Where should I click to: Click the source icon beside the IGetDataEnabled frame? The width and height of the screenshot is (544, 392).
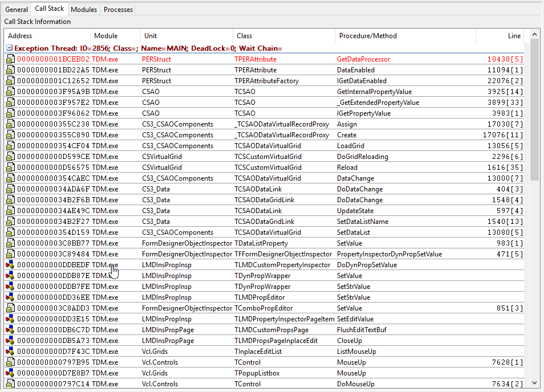[11, 80]
